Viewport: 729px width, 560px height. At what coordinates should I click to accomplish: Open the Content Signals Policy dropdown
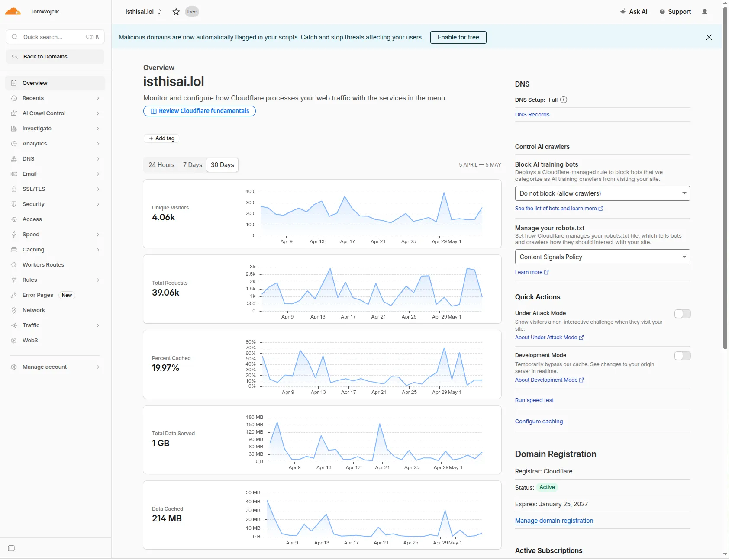point(602,257)
